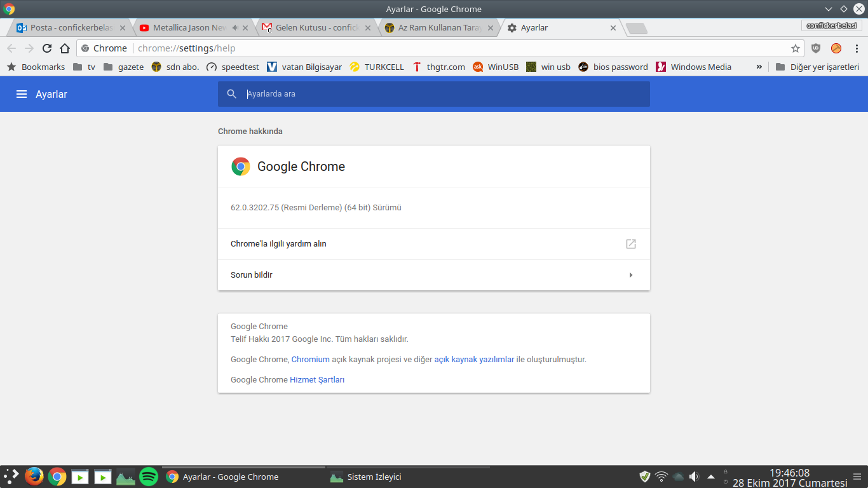Click the Ayarlarda ara search field

[434, 94]
